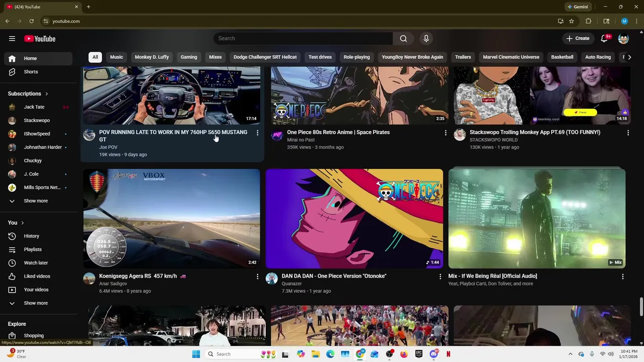Open Shorts in sidebar
This screenshot has height=362, width=644.
[x=38, y=72]
